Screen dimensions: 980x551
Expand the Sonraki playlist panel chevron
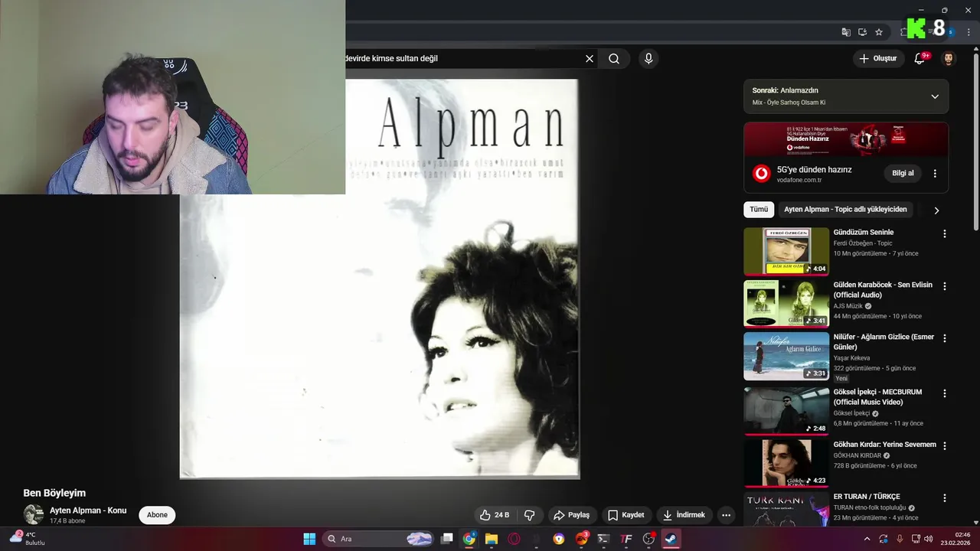coord(935,96)
